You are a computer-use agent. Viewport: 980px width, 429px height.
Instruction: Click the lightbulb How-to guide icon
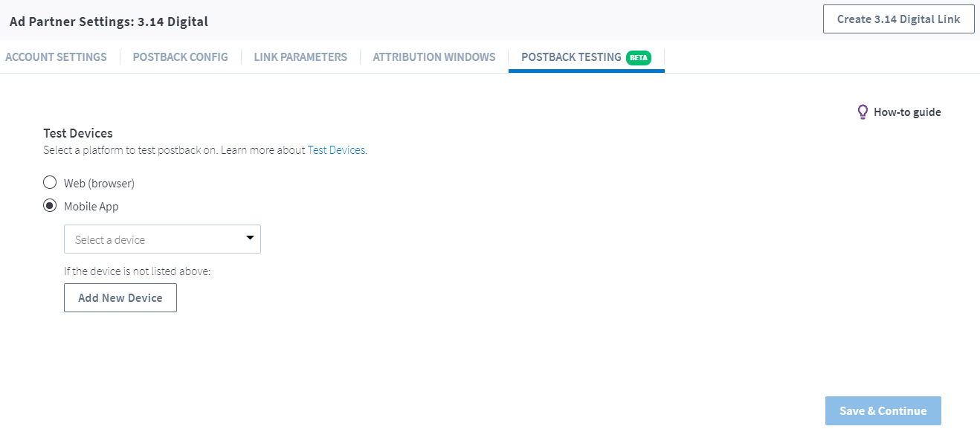click(x=863, y=112)
